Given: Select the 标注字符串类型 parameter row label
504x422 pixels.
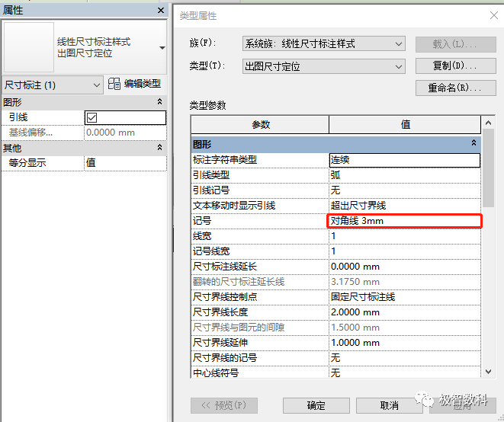Looking at the screenshot, I should click(225, 160).
